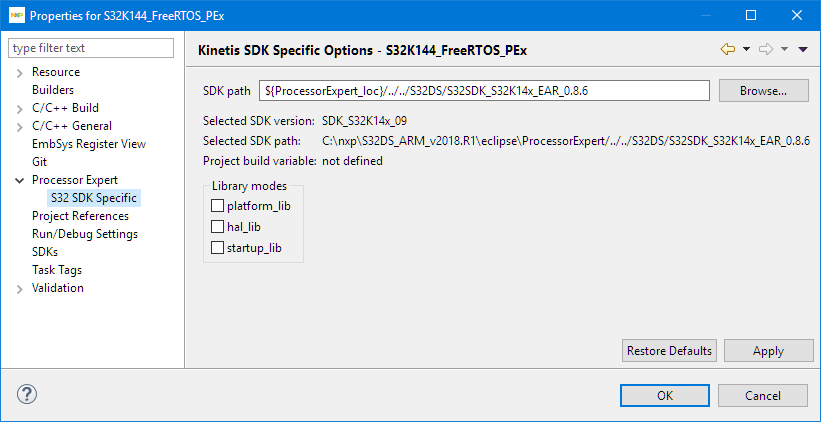Expand the C/C++ Build node
The width and height of the screenshot is (821, 422).
[x=19, y=108]
